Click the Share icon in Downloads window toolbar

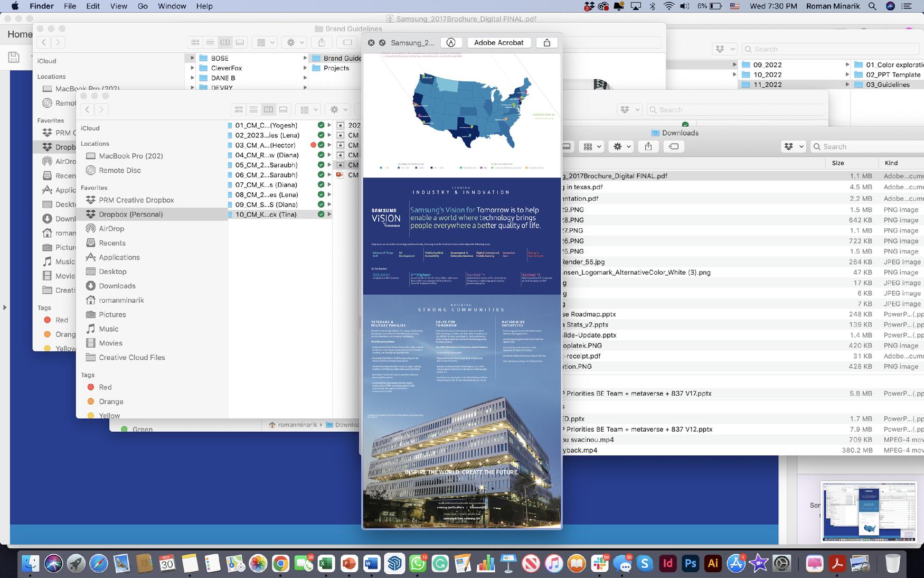[648, 147]
